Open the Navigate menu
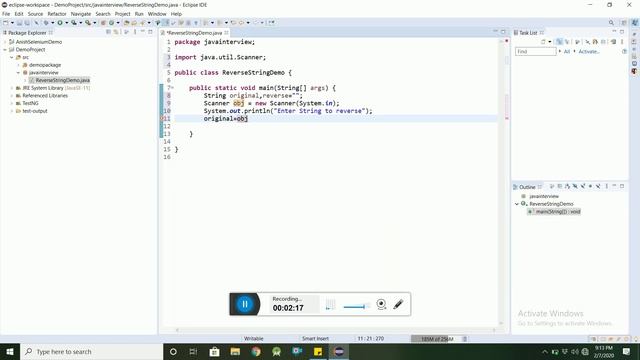Image resolution: width=640 pixels, height=360 pixels. point(81,14)
